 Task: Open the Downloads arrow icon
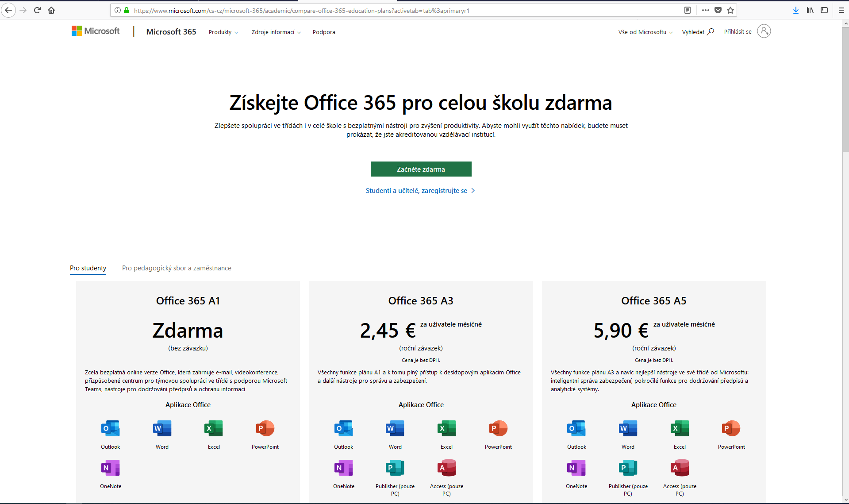[796, 10]
